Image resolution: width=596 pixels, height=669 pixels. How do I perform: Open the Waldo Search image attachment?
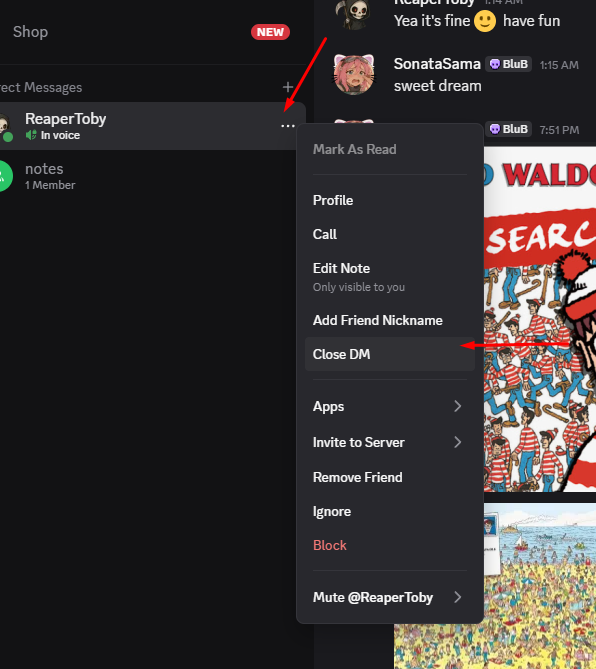tap(540, 319)
